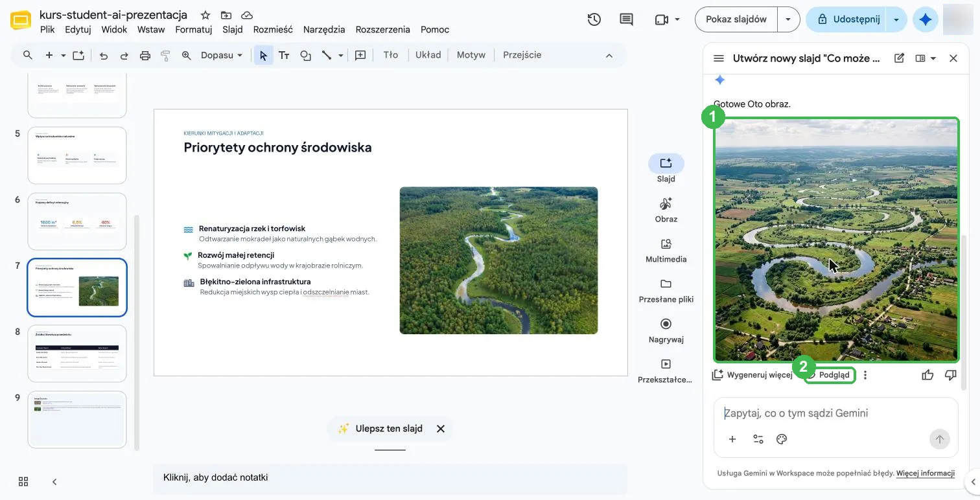
Task: Click Wygeneruj więcej button
Action: click(752, 374)
